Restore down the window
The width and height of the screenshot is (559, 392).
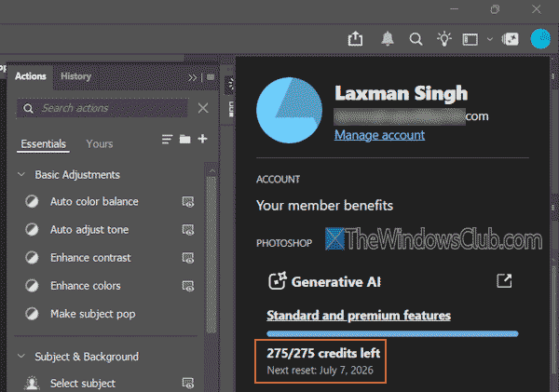(x=495, y=9)
